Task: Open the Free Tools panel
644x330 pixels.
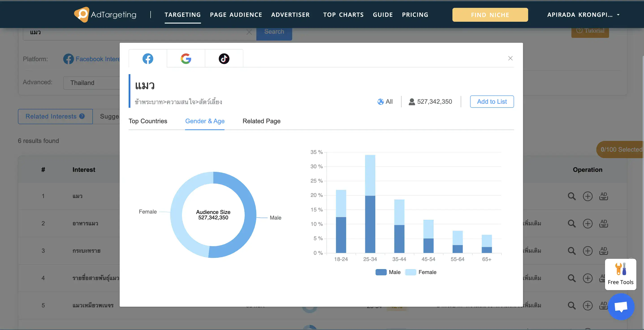Action: pos(620,274)
